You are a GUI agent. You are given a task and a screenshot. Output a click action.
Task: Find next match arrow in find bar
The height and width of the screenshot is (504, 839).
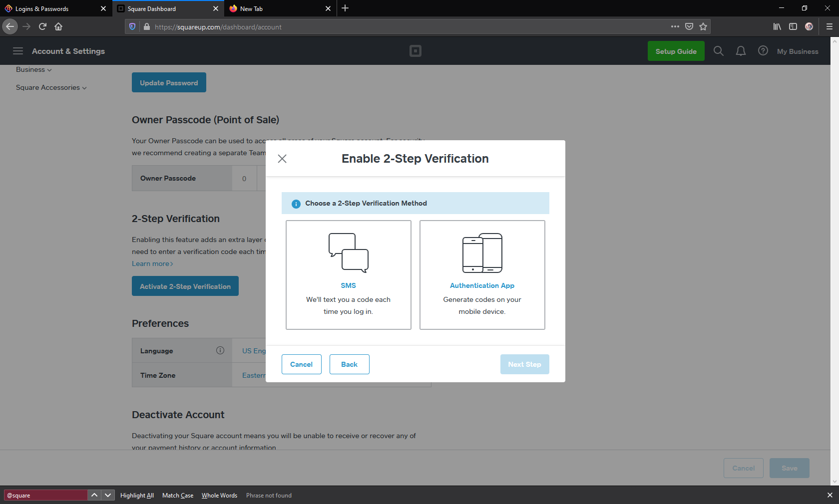pyautogui.click(x=108, y=495)
